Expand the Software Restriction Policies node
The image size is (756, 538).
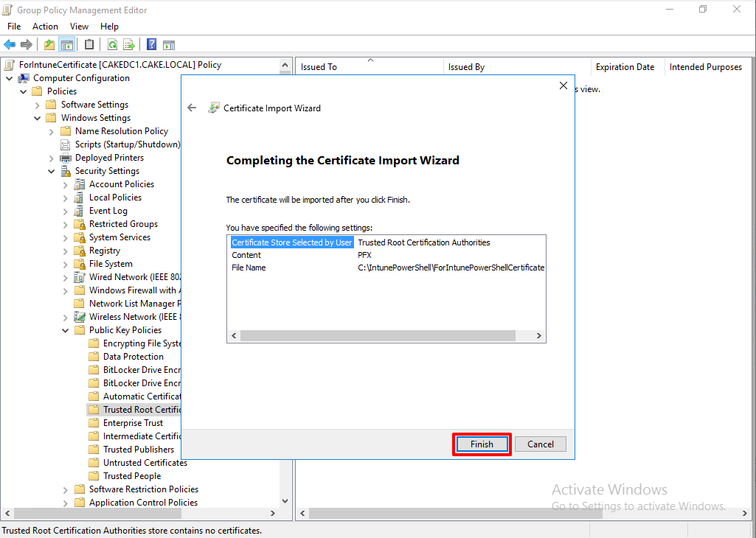66,489
